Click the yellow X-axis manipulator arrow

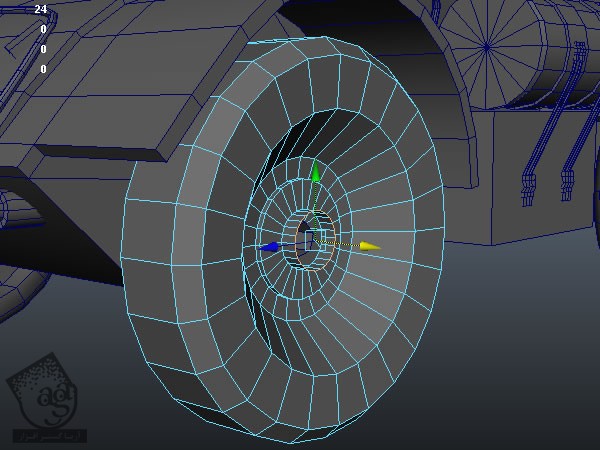(x=369, y=245)
